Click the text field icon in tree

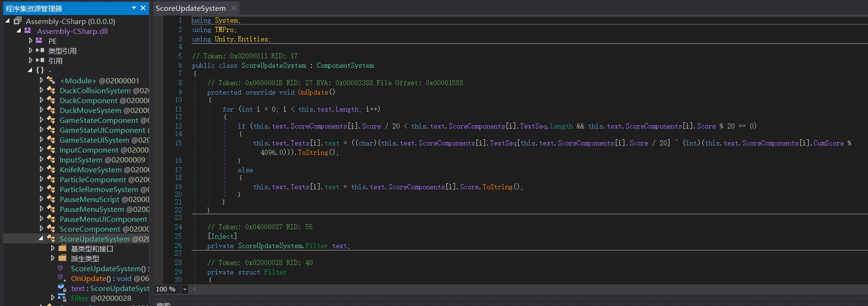coord(62,288)
